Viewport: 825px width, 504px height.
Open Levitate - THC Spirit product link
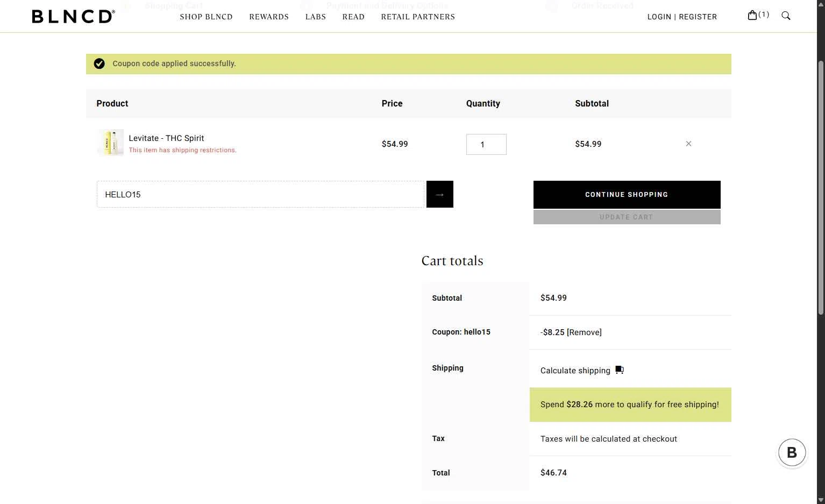coord(166,138)
